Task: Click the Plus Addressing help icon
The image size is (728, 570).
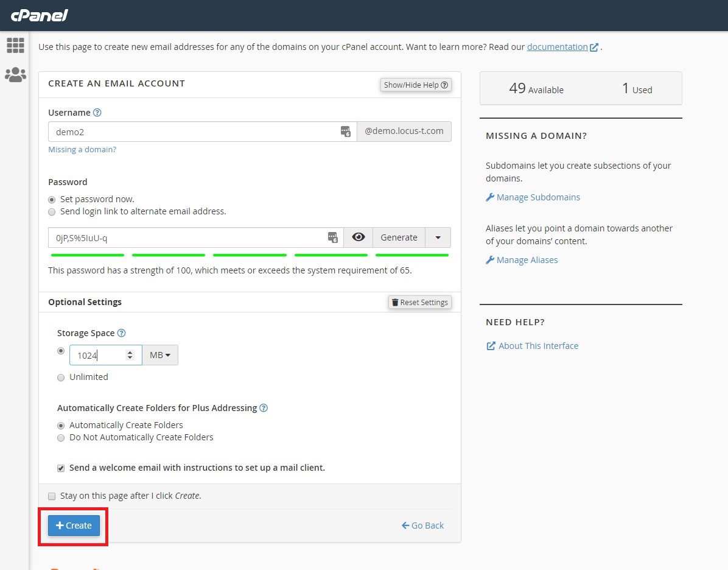Action: 264,408
